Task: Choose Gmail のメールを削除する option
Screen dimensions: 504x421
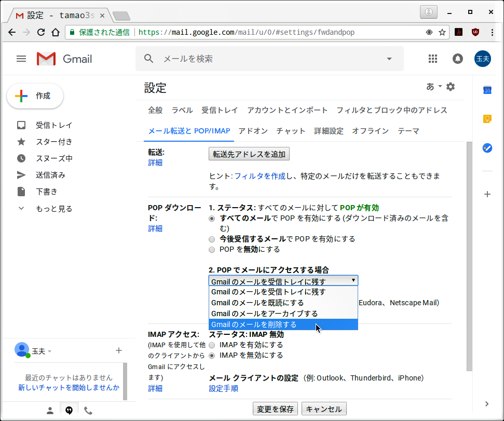Action: point(283,324)
